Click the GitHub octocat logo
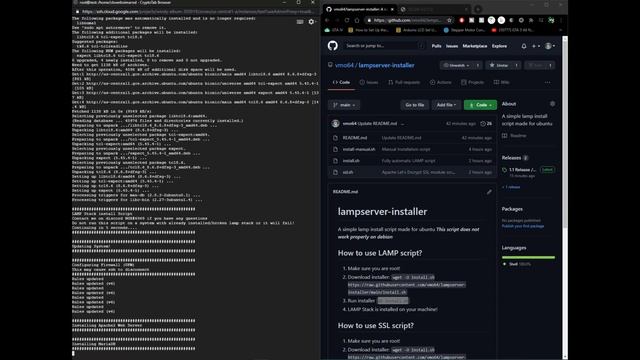The width and height of the screenshot is (640, 360). pyautogui.click(x=333, y=46)
